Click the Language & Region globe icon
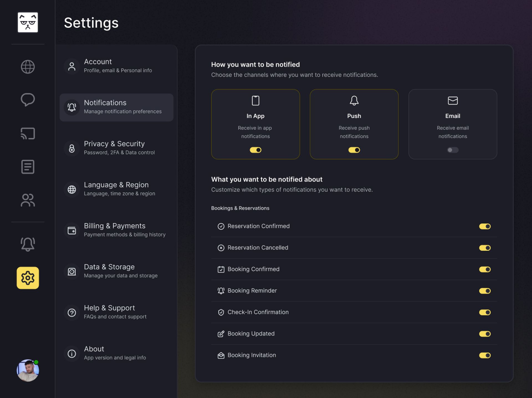Viewport: 532px width, 398px height. [x=72, y=190]
